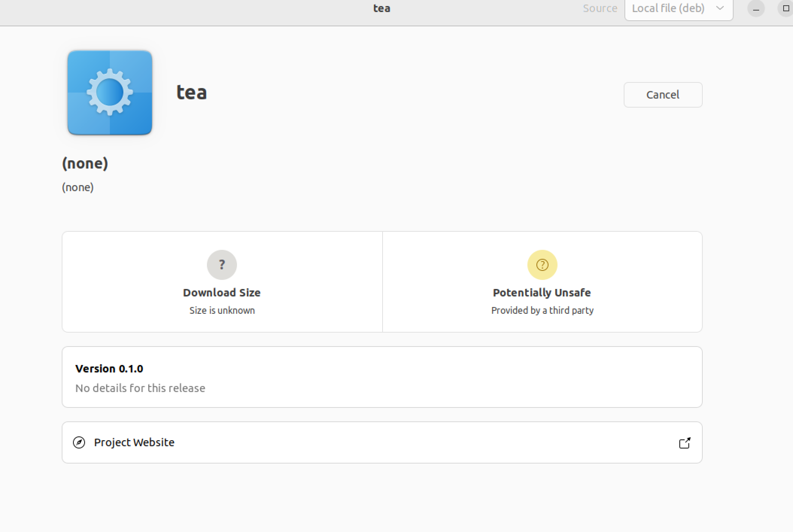Image resolution: width=793 pixels, height=532 pixels.
Task: Click the No details for this release text
Action: (x=140, y=388)
